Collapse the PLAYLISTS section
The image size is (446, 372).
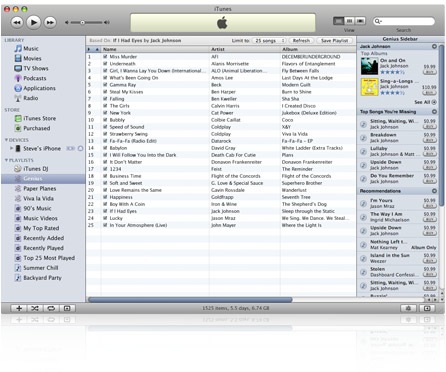(6, 160)
